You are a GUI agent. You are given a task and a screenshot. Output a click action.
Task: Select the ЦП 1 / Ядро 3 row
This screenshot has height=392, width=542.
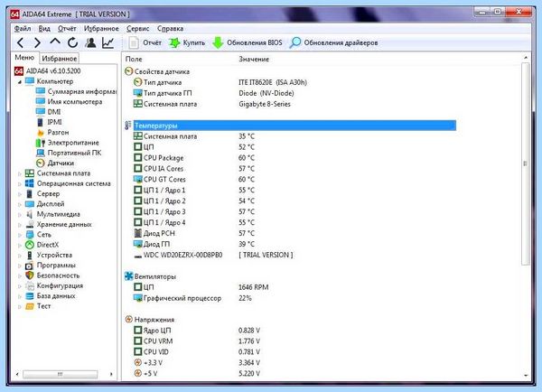[194, 211]
